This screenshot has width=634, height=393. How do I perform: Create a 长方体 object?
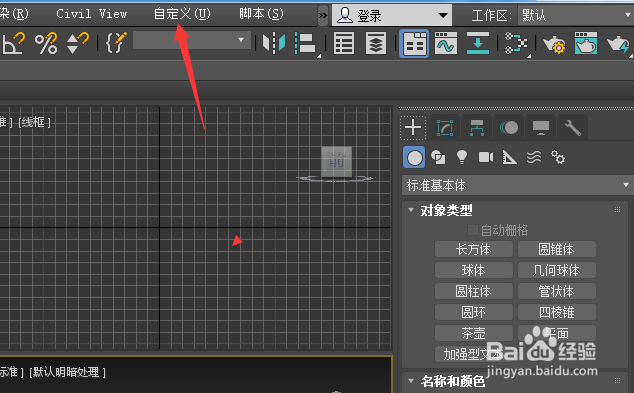click(x=473, y=249)
